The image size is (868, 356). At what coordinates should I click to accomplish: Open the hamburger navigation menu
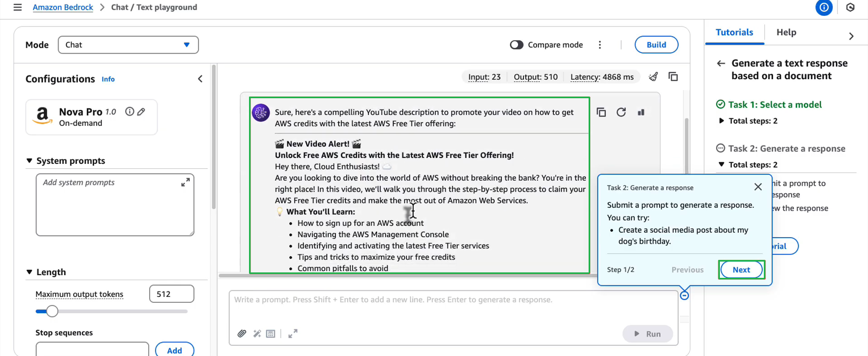pyautogui.click(x=17, y=8)
